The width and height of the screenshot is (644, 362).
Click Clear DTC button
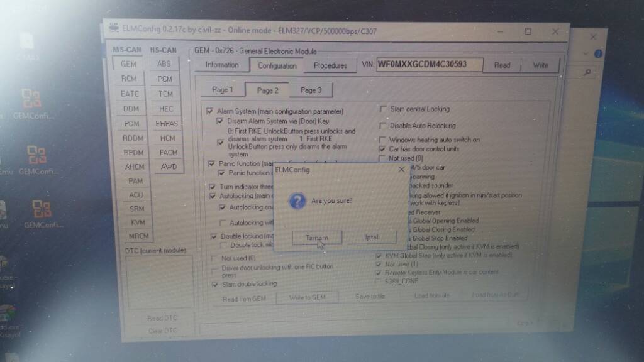pos(162,331)
